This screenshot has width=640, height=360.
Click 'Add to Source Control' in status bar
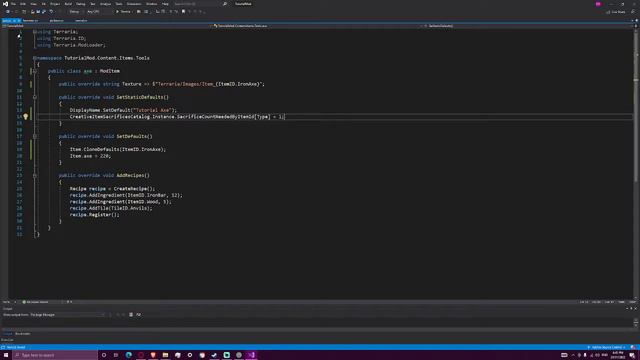click(606, 347)
